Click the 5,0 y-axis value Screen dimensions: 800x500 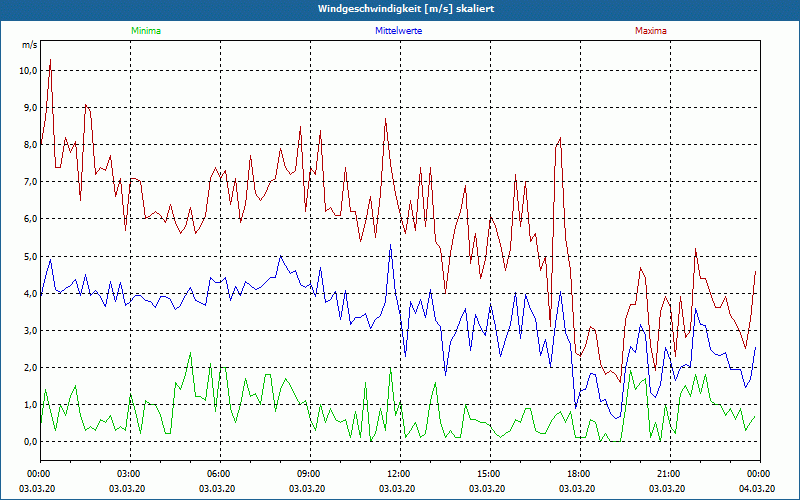coord(30,256)
